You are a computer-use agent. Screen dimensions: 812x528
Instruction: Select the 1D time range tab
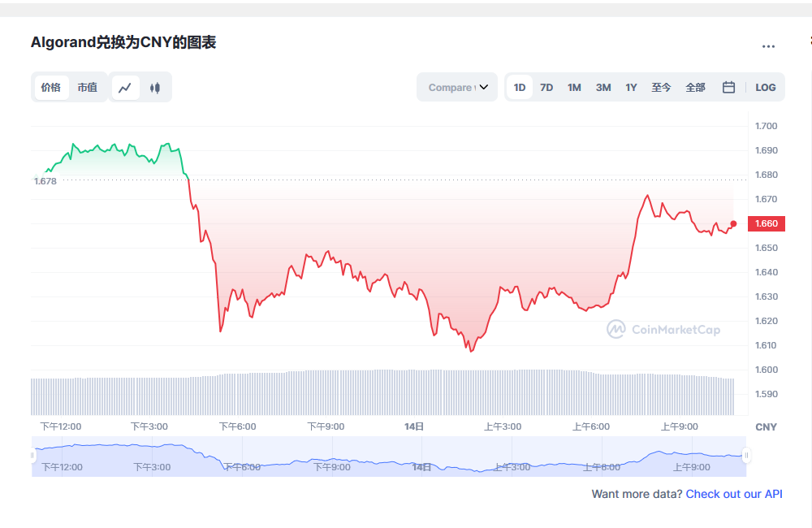pyautogui.click(x=520, y=88)
